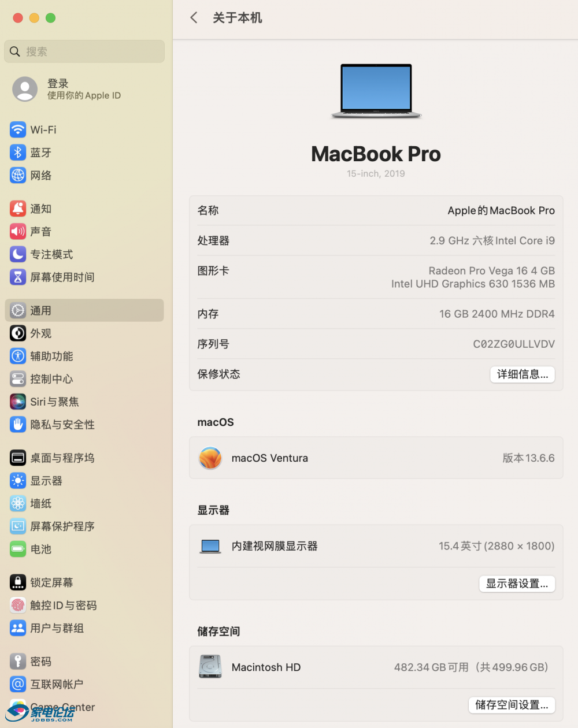Open Screen Saver (屏幕保护程序) icon
The height and width of the screenshot is (728, 578).
point(18,526)
